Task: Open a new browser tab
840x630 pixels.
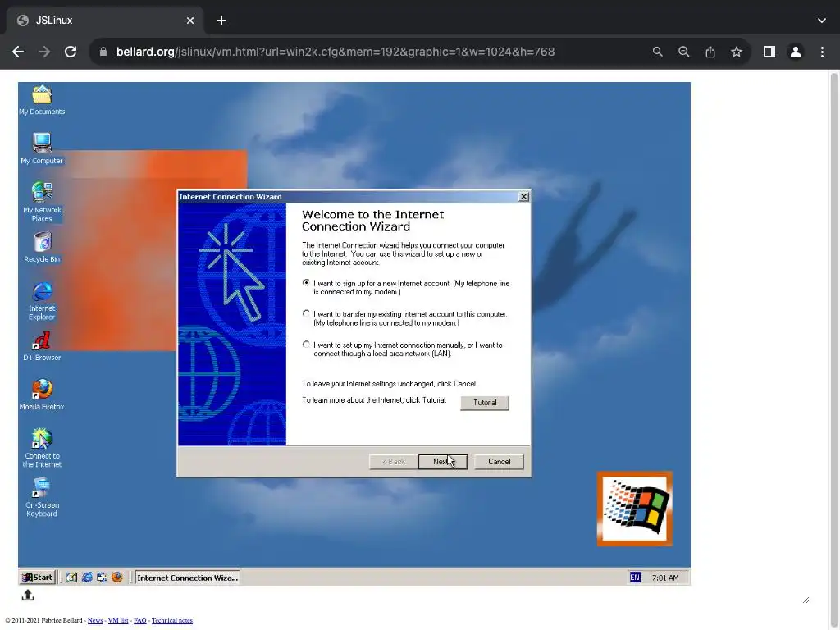Action: click(221, 21)
